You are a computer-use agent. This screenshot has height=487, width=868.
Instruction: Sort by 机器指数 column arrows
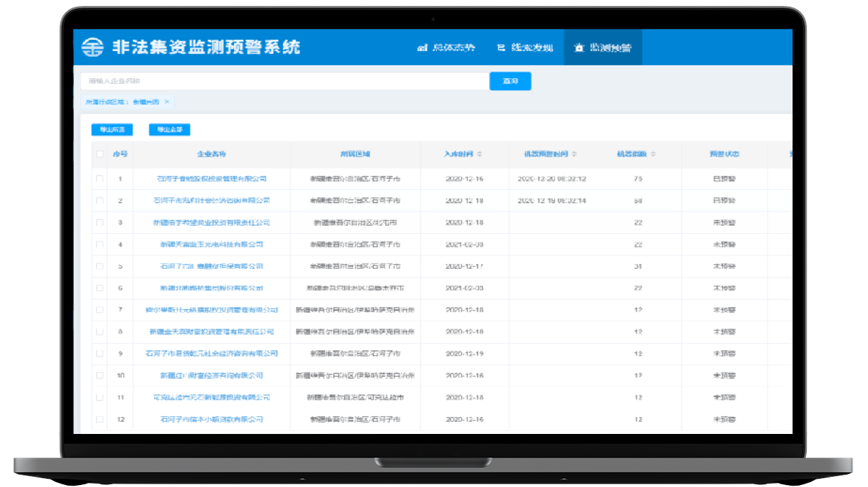(x=654, y=154)
